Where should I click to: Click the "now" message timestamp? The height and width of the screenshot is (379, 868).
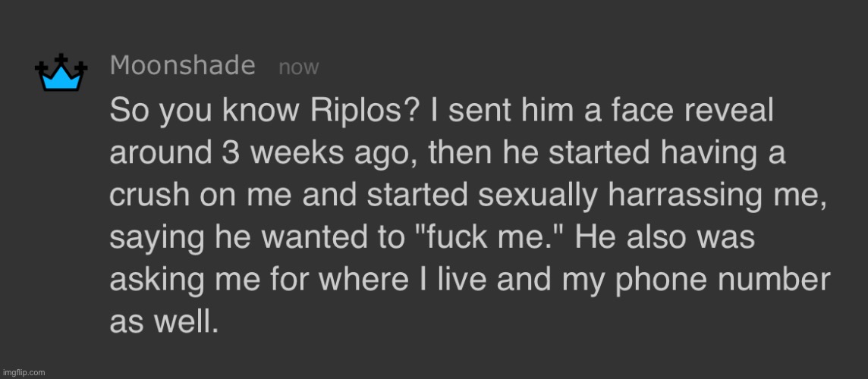tap(299, 67)
